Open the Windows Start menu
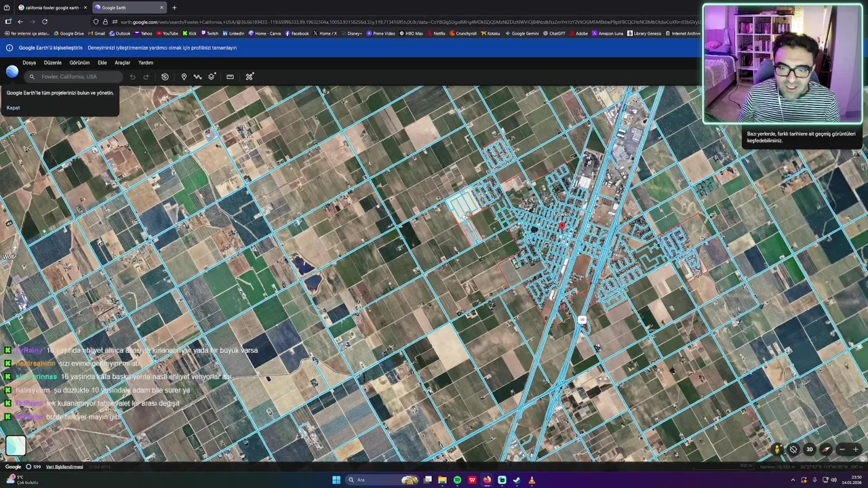 click(336, 480)
